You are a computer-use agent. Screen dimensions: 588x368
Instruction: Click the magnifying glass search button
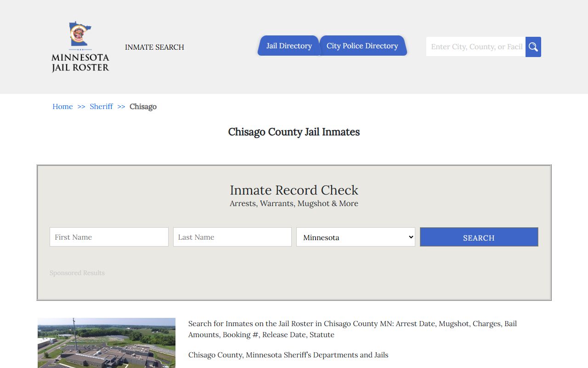point(533,47)
